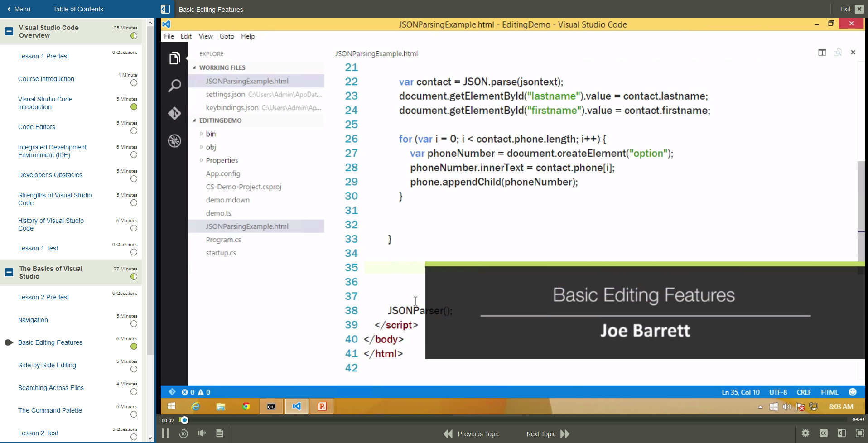This screenshot has height=443, width=868.
Task: Open the Git source control icon
Action: point(174,113)
